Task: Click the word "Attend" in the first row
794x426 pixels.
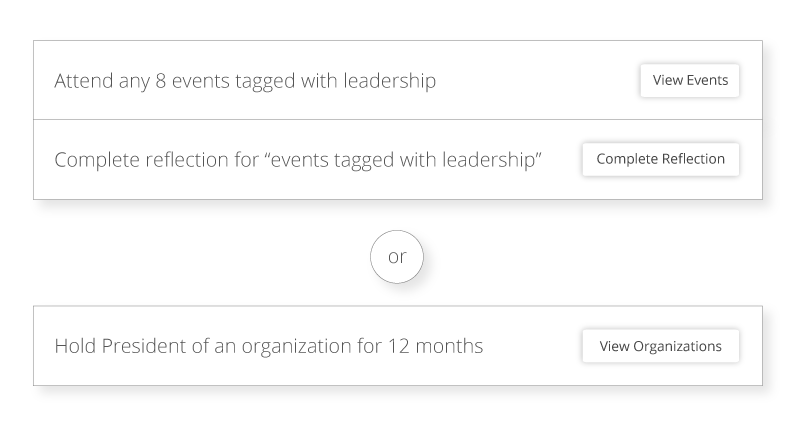Action: pyautogui.click(x=82, y=81)
